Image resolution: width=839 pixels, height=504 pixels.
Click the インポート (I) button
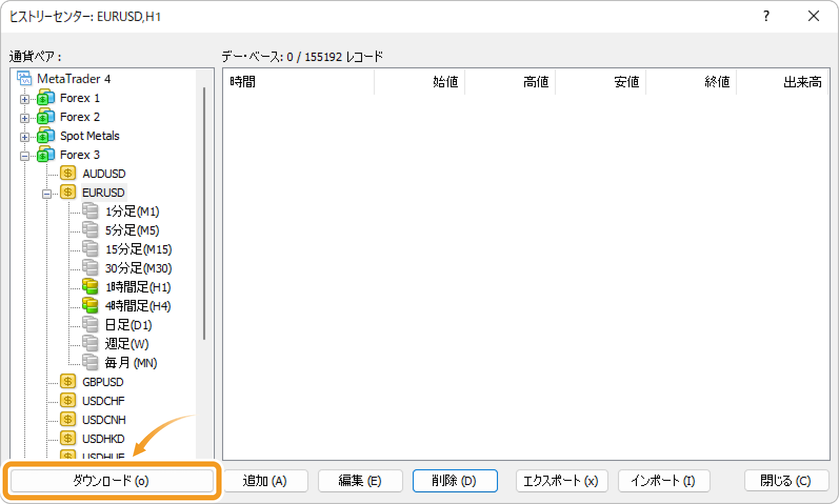tap(664, 481)
